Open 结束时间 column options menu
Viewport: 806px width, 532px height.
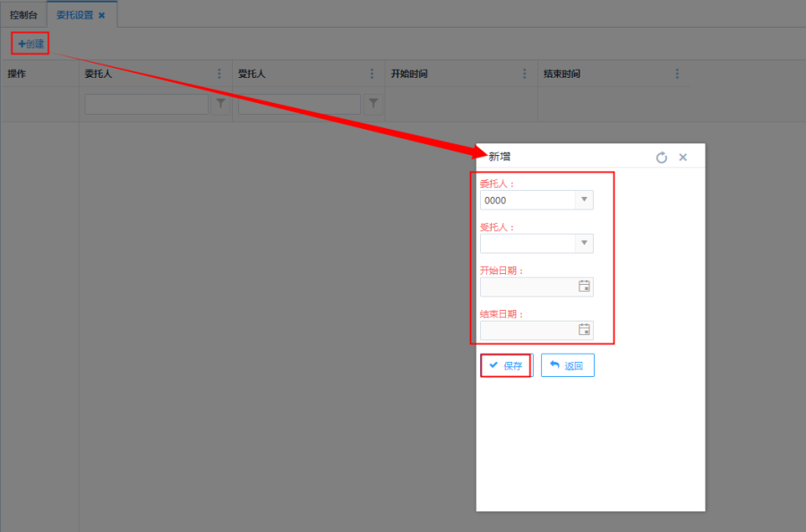677,73
